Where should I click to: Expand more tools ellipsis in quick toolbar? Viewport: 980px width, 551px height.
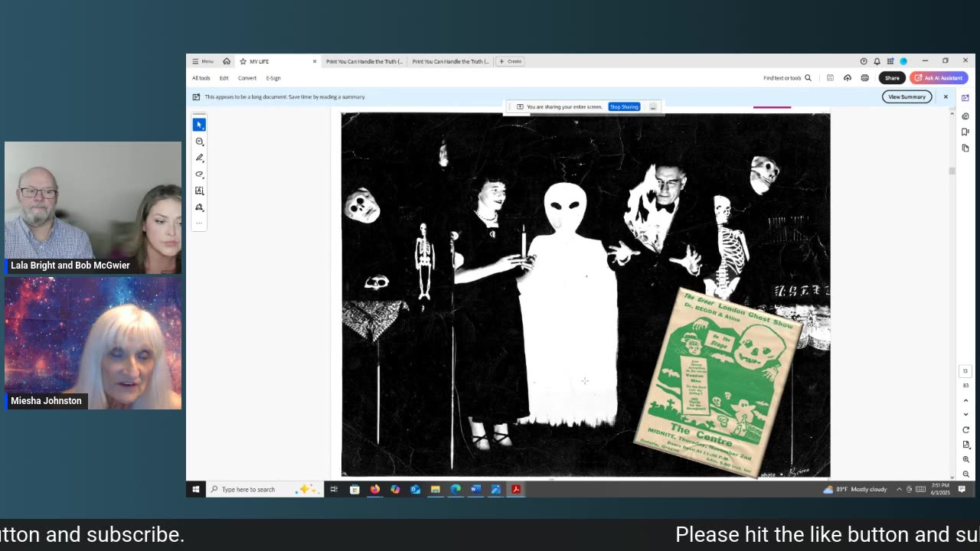point(199,223)
